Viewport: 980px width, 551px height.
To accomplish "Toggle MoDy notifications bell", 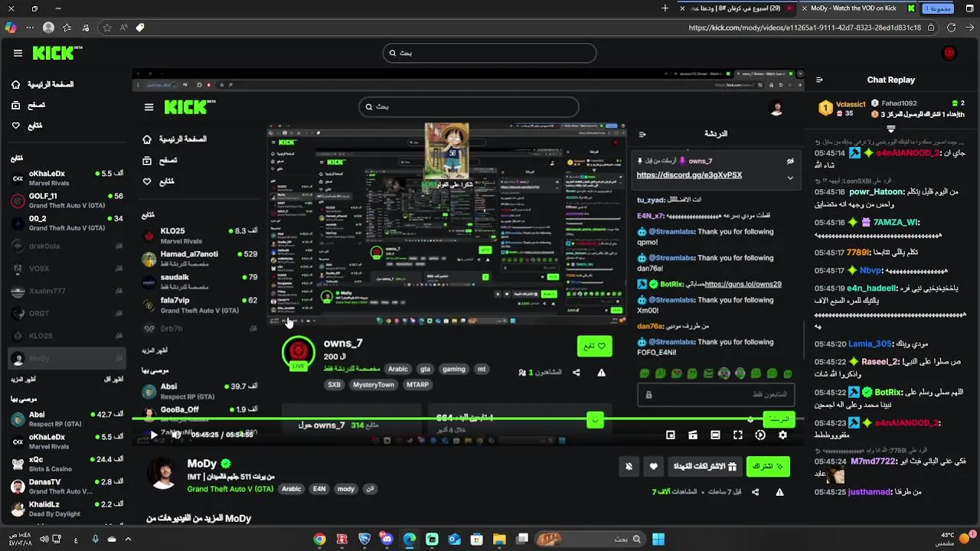I will pyautogui.click(x=629, y=466).
